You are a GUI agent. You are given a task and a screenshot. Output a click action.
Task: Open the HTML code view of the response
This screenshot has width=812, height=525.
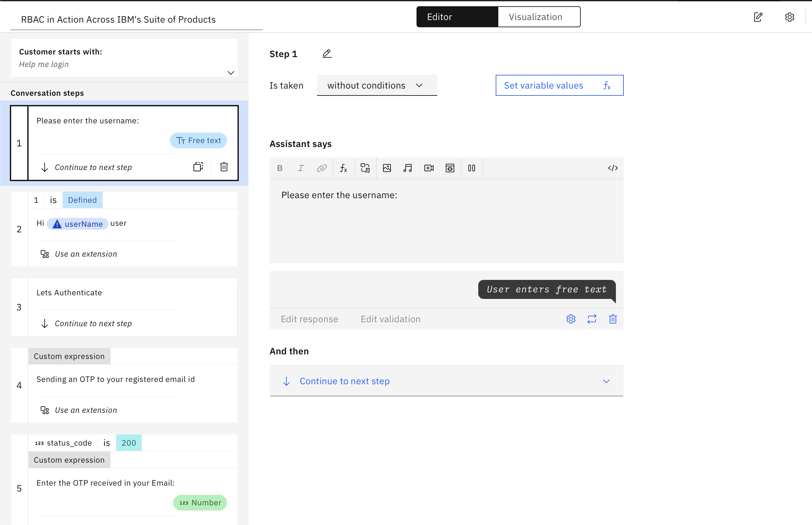click(613, 168)
